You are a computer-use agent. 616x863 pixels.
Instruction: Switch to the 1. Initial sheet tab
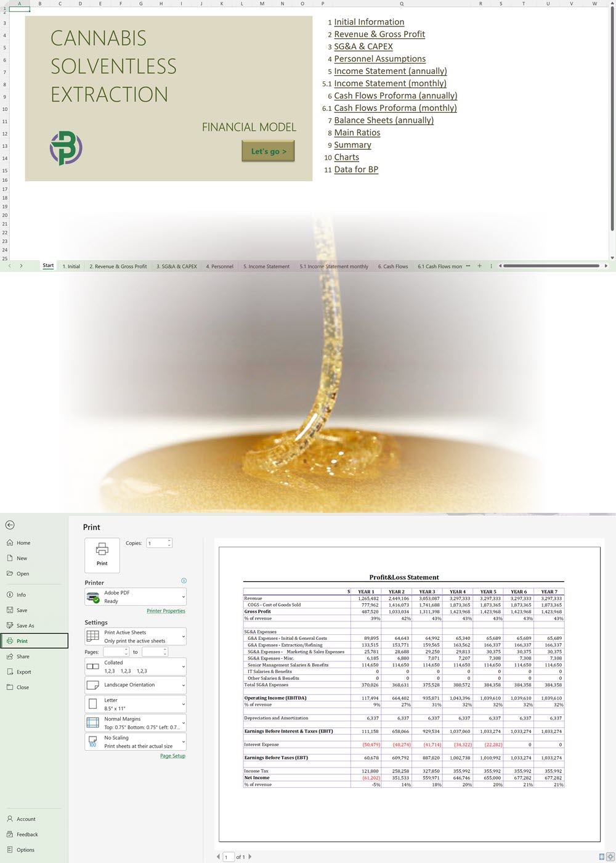[71, 266]
